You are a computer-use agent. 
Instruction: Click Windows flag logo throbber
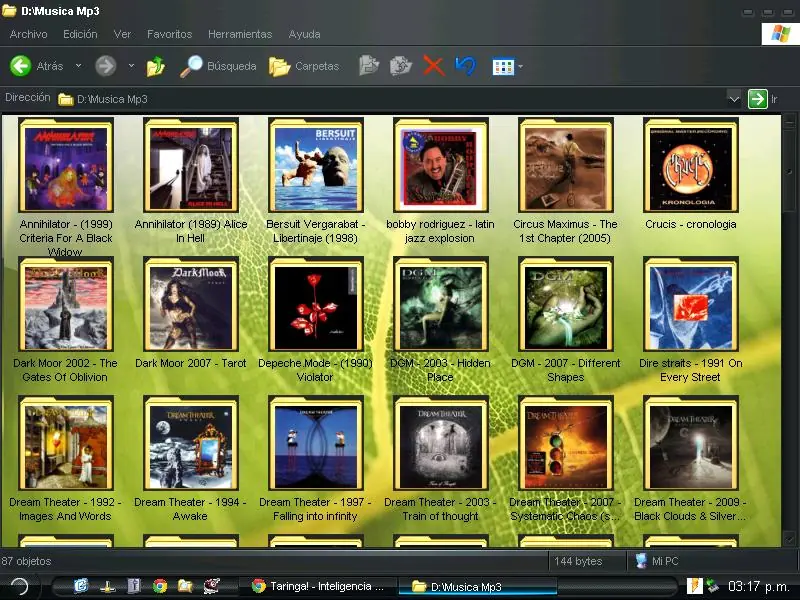(780, 34)
